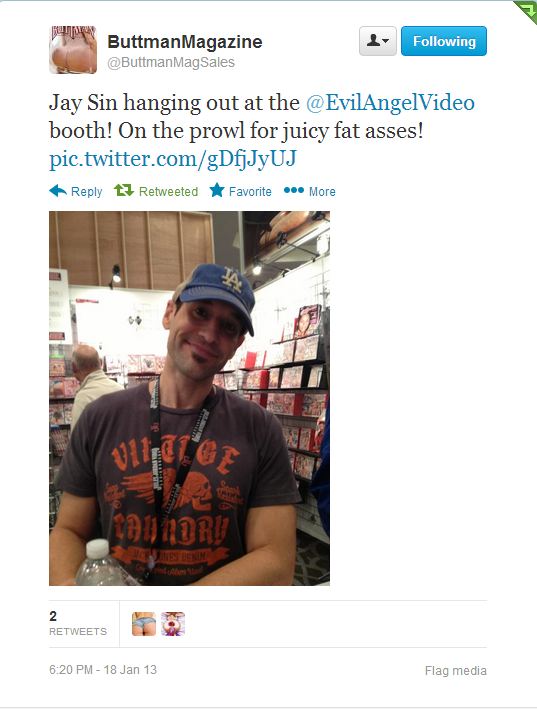Click the three-dot more icon

[293, 190]
